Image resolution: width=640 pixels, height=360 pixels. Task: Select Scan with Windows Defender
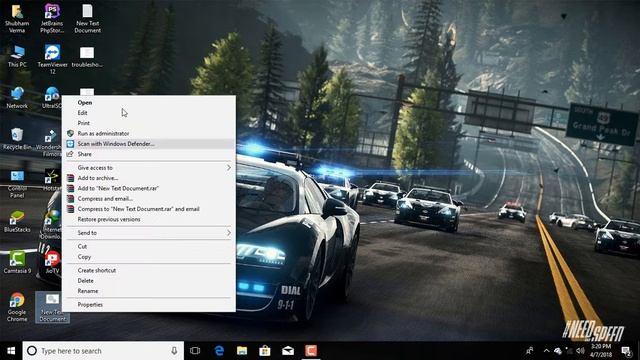(149, 144)
